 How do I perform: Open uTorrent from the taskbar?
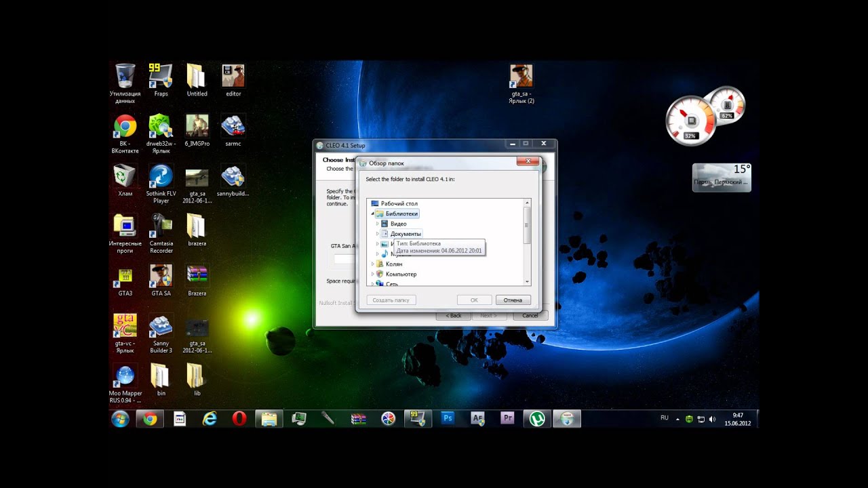tap(537, 418)
